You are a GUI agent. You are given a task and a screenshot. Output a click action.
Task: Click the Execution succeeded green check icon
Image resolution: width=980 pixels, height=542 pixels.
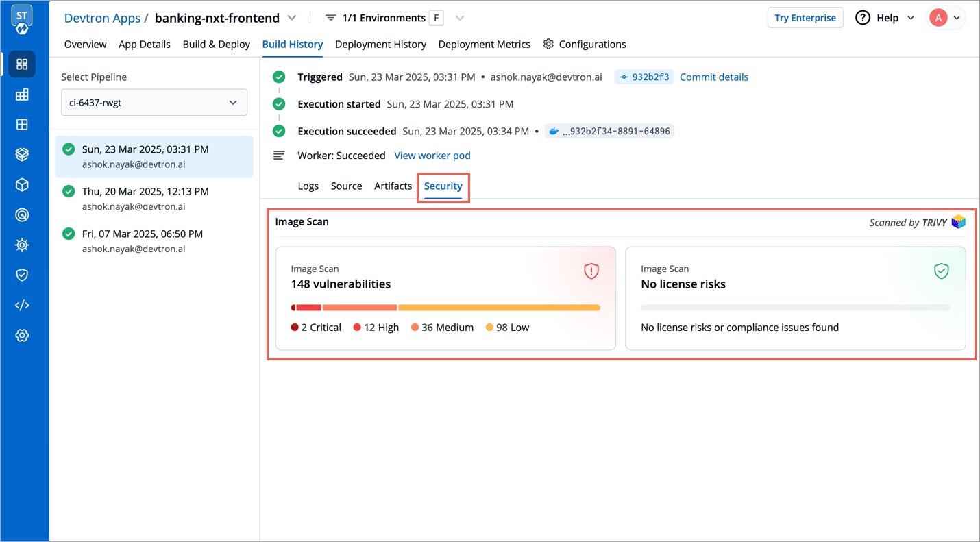coord(279,131)
